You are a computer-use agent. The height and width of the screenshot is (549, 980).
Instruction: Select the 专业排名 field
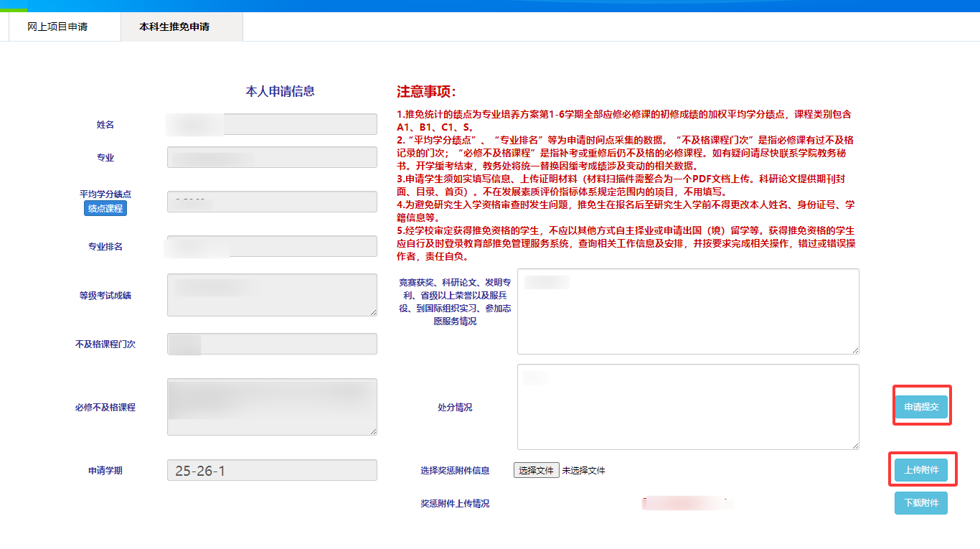point(272,246)
